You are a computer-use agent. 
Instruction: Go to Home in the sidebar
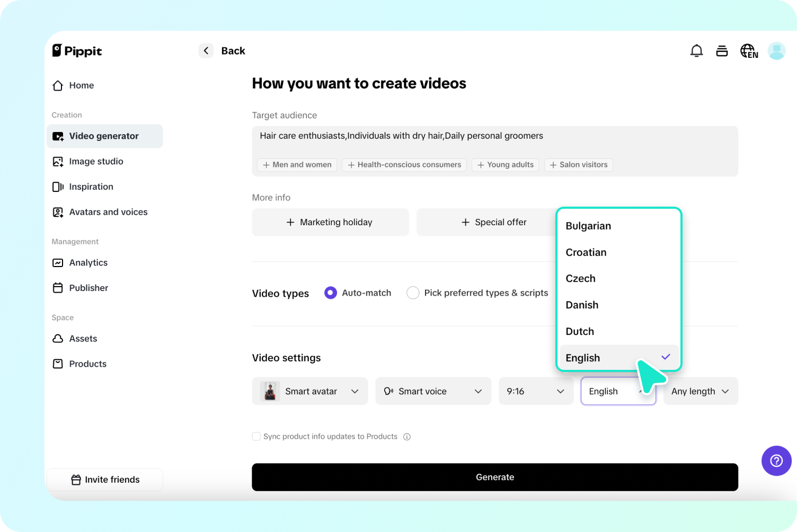(104, 86)
